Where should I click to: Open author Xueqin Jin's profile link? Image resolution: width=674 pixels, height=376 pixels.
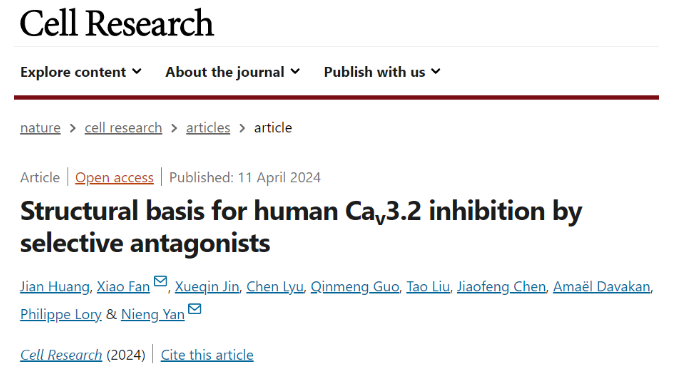[207, 287]
